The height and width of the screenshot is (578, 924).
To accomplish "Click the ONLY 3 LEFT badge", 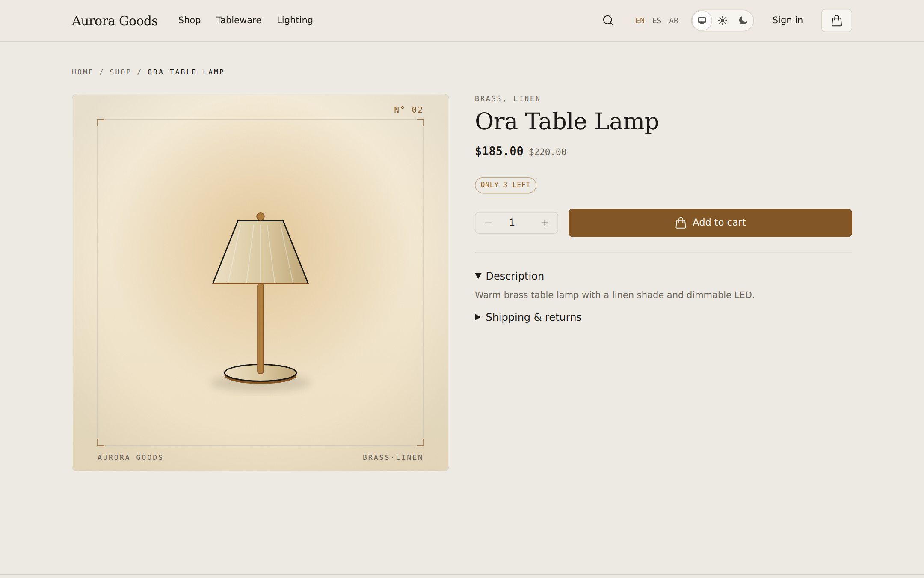I will 505,185.
